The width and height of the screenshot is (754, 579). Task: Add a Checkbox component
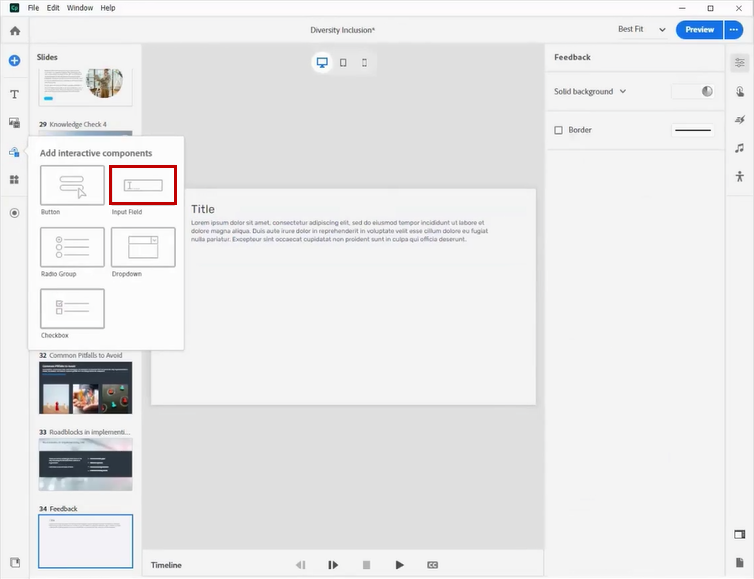pyautogui.click(x=72, y=308)
